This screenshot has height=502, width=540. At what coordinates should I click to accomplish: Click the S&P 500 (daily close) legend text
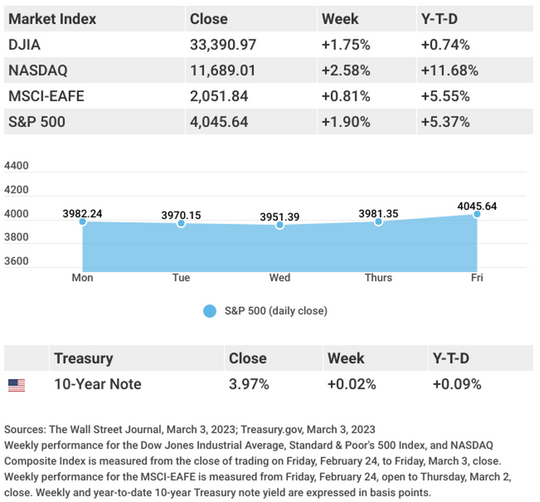pos(276,311)
